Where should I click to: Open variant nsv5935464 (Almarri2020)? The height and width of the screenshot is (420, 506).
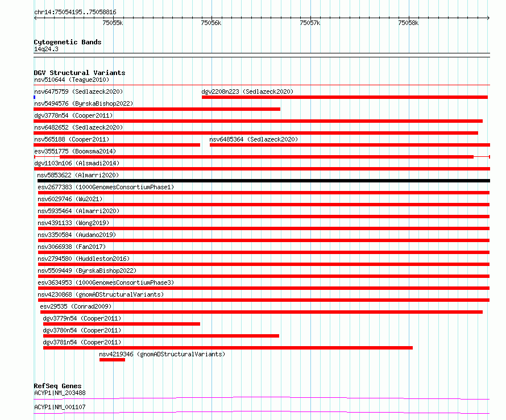pyautogui.click(x=78, y=211)
